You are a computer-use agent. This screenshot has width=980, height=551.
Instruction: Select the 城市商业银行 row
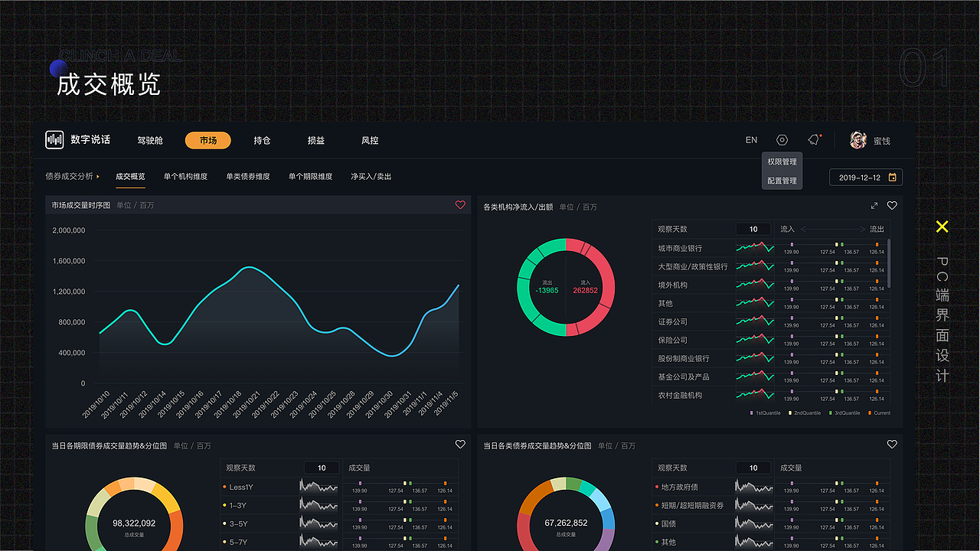pyautogui.click(x=771, y=248)
